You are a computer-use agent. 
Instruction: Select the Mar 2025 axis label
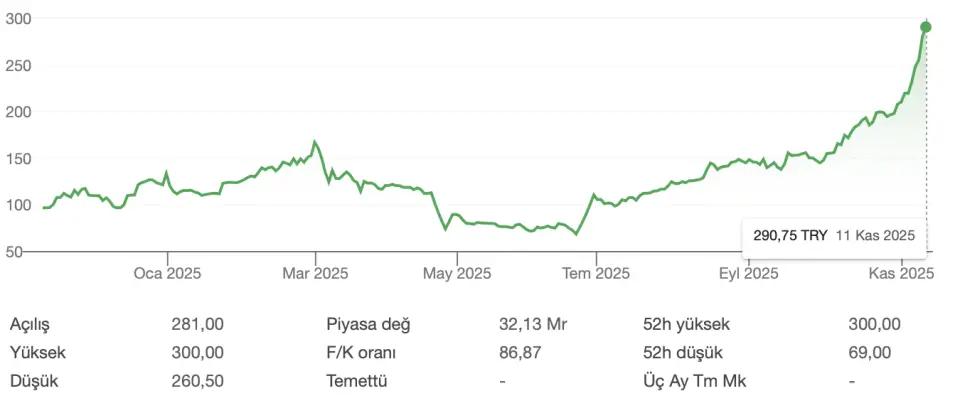pos(315,272)
